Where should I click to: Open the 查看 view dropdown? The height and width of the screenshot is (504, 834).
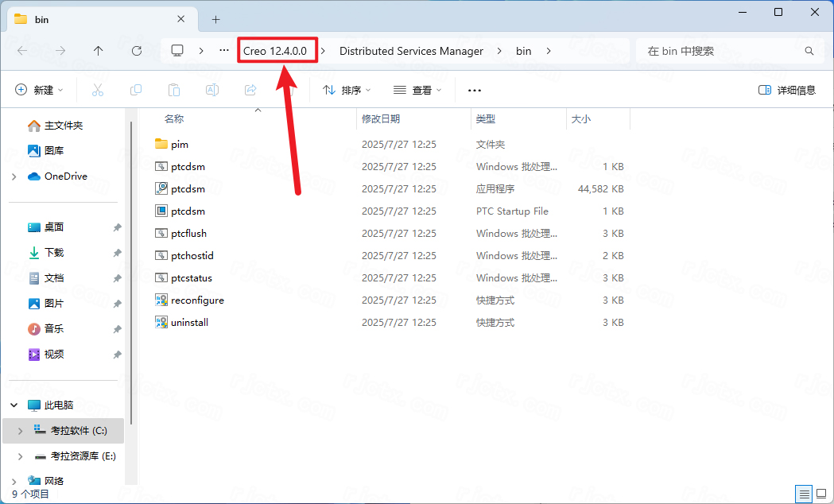tap(417, 90)
